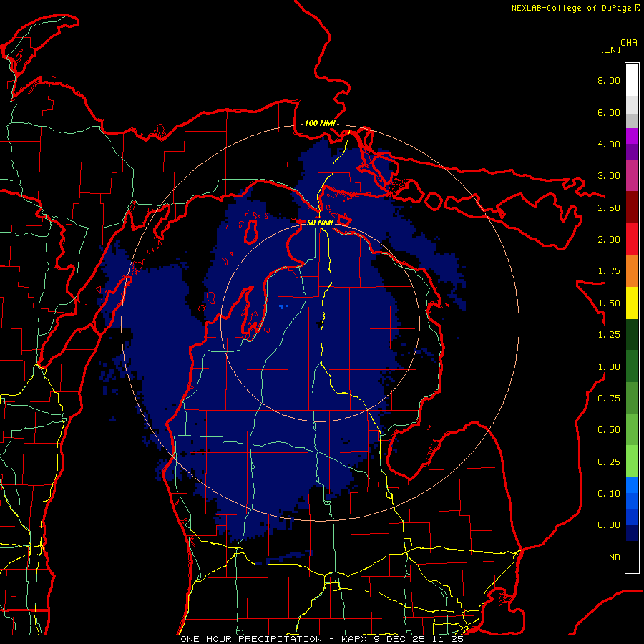Select the orange swatch in the legend
The width and height of the screenshot is (644, 644).
(x=632, y=271)
